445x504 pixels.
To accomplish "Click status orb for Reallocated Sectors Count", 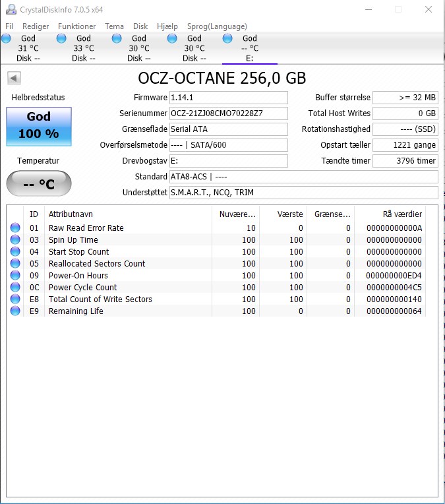I will coord(15,263).
